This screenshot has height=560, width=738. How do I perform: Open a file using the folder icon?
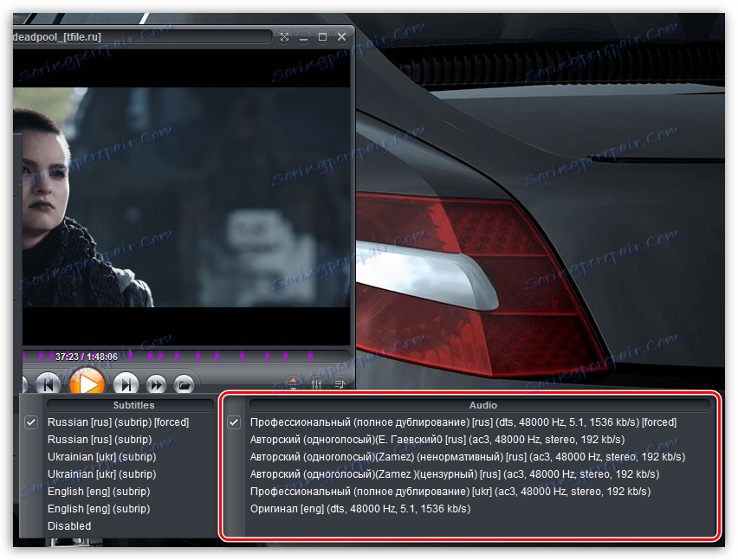coord(185,383)
